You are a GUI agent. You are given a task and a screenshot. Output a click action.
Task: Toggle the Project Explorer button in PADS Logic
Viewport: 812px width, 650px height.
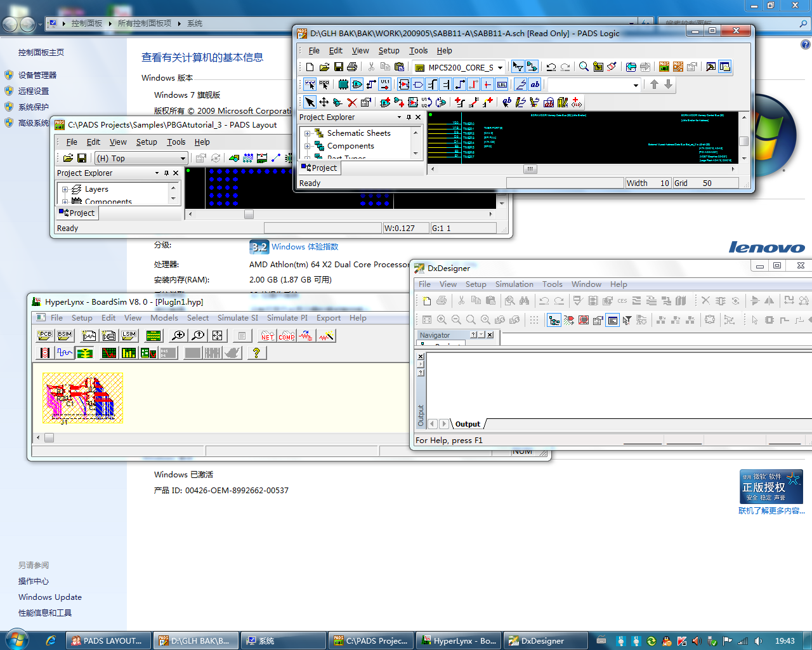pyautogui.click(x=724, y=67)
